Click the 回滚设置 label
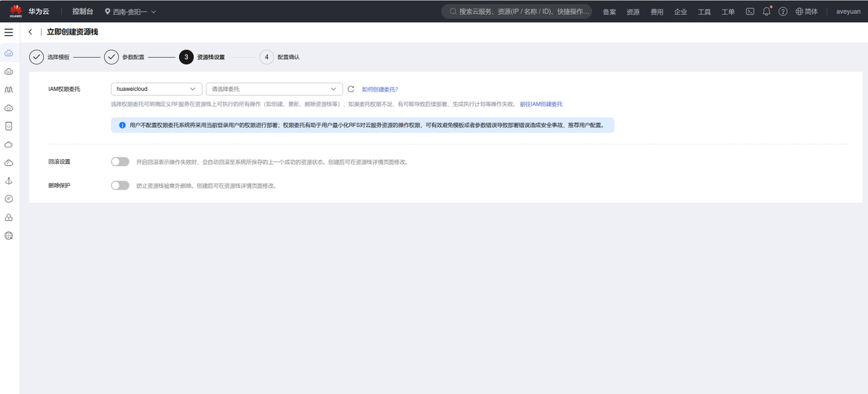The image size is (868, 394). click(x=59, y=162)
